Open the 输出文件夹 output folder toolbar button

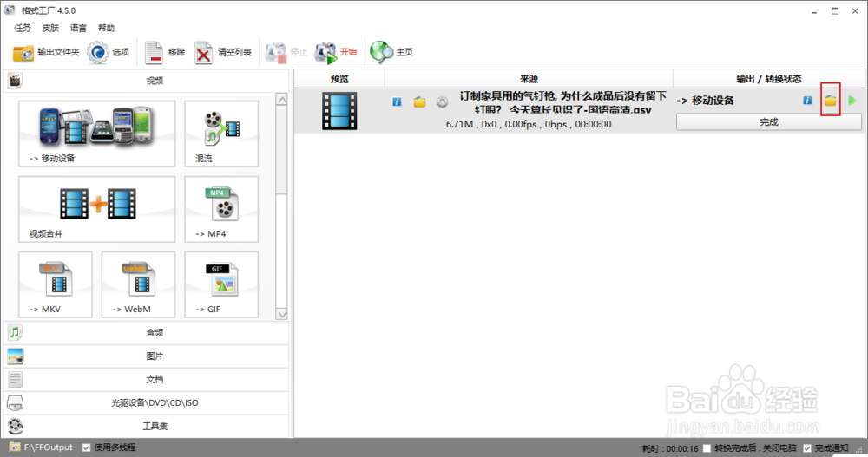[x=46, y=53]
